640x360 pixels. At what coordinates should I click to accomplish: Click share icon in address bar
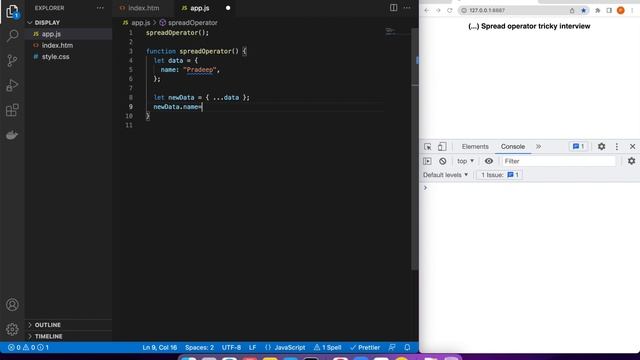pos(572,10)
